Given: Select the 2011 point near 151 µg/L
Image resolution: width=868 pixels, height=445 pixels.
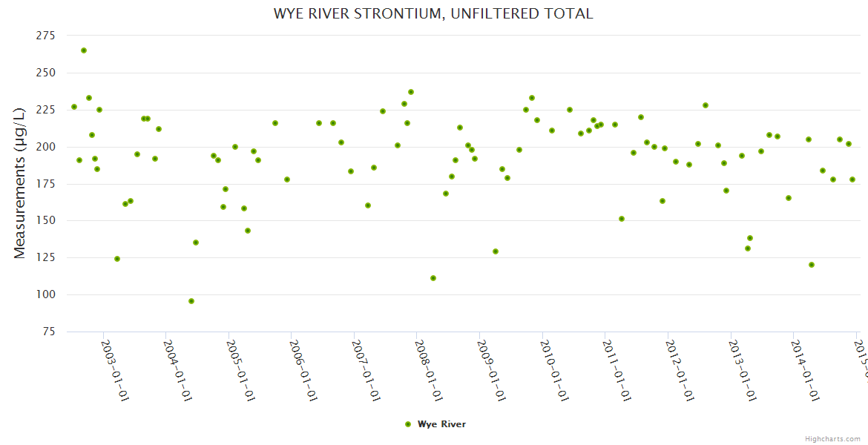Looking at the screenshot, I should [622, 219].
